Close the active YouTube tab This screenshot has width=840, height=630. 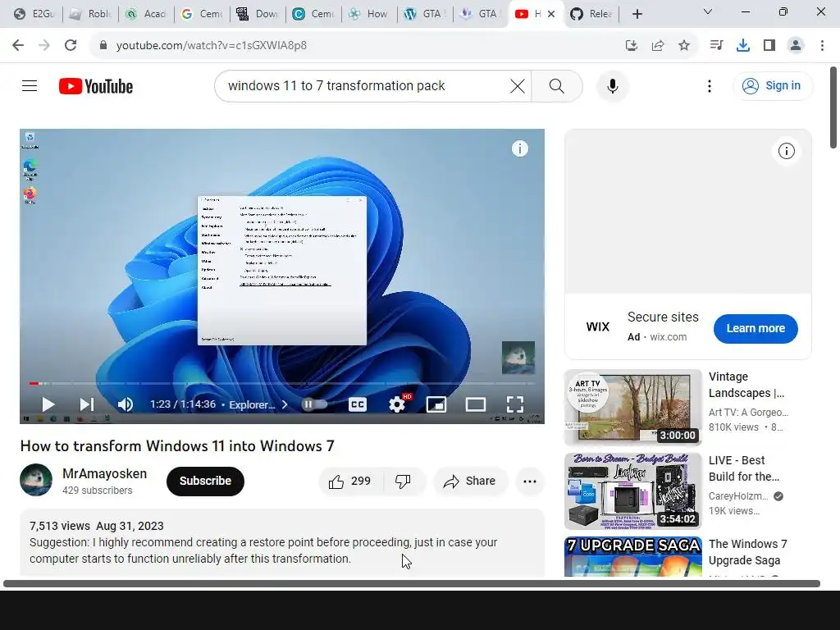click(x=551, y=14)
